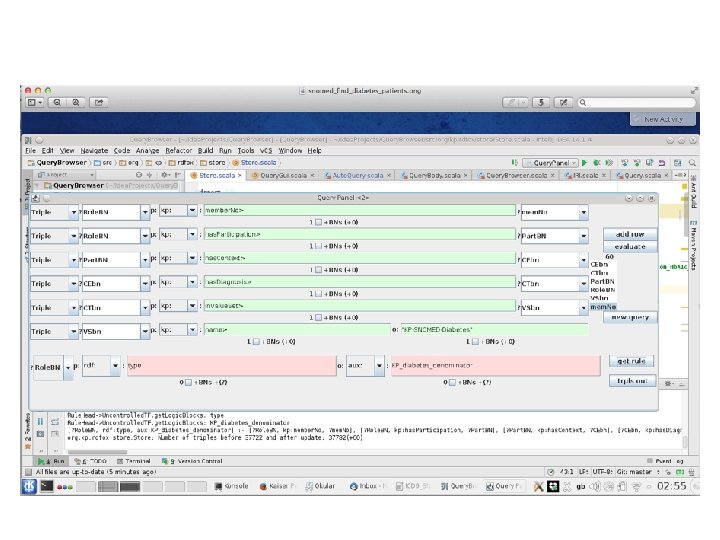Select memNo in the variable list
This screenshot has height=540, width=720.
(603, 307)
